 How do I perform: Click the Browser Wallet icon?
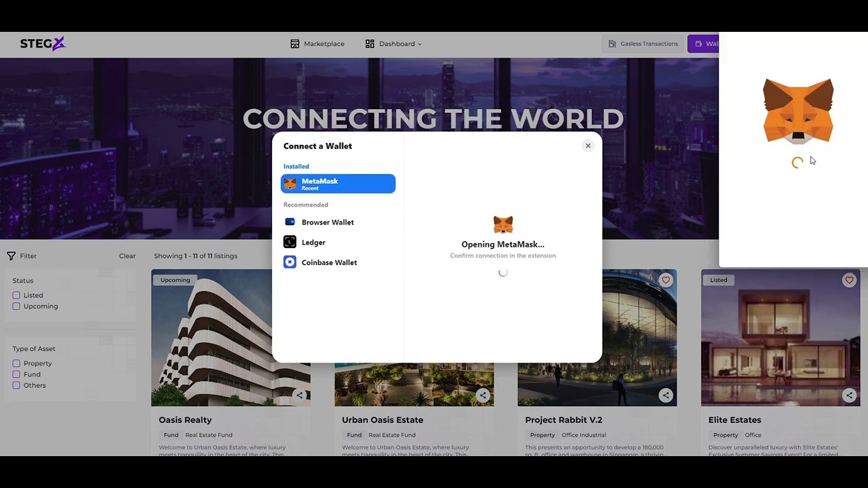click(290, 222)
